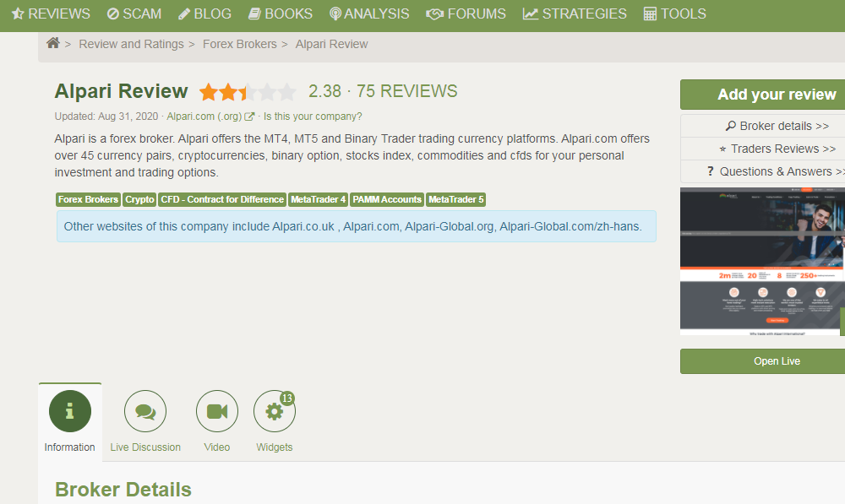Open the STRATEGIES navigation item

pos(575,14)
